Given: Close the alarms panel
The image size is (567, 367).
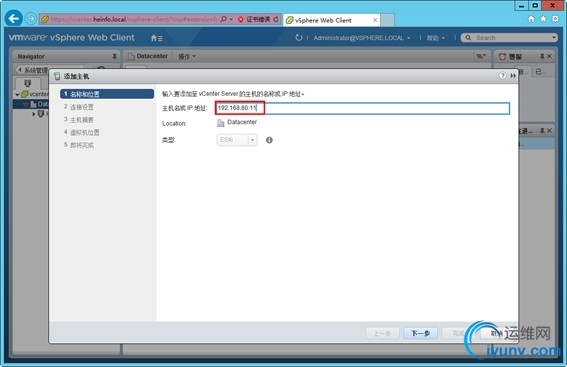Looking at the screenshot, I should tap(549, 56).
